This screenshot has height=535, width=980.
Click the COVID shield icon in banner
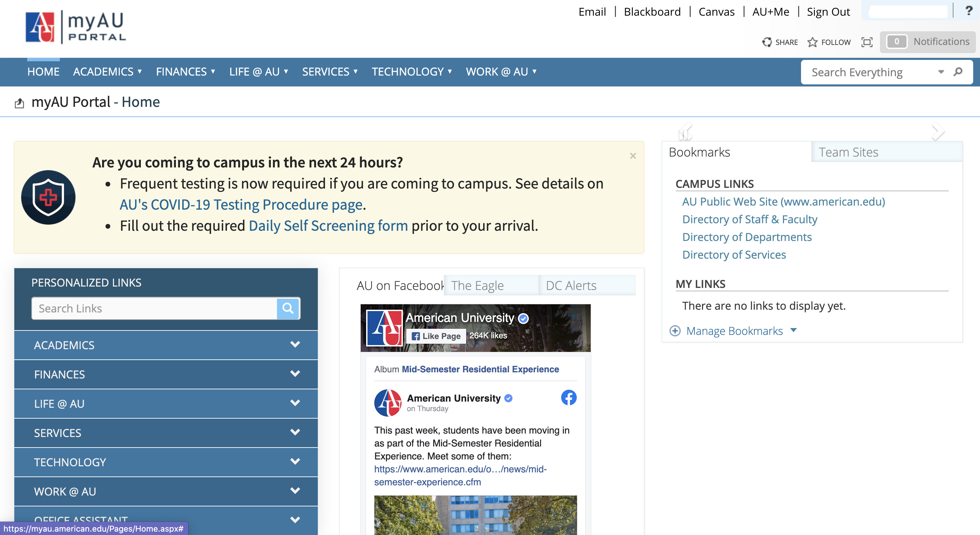pyautogui.click(x=48, y=197)
